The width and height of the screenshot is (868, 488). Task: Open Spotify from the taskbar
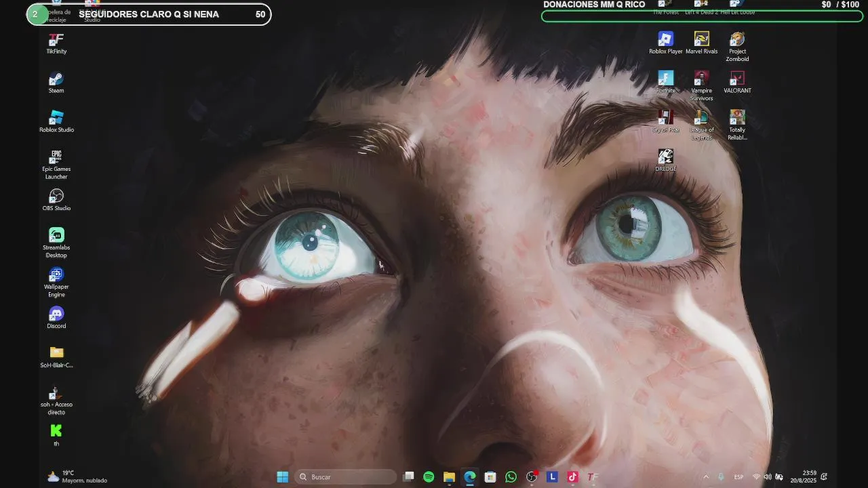tap(429, 477)
